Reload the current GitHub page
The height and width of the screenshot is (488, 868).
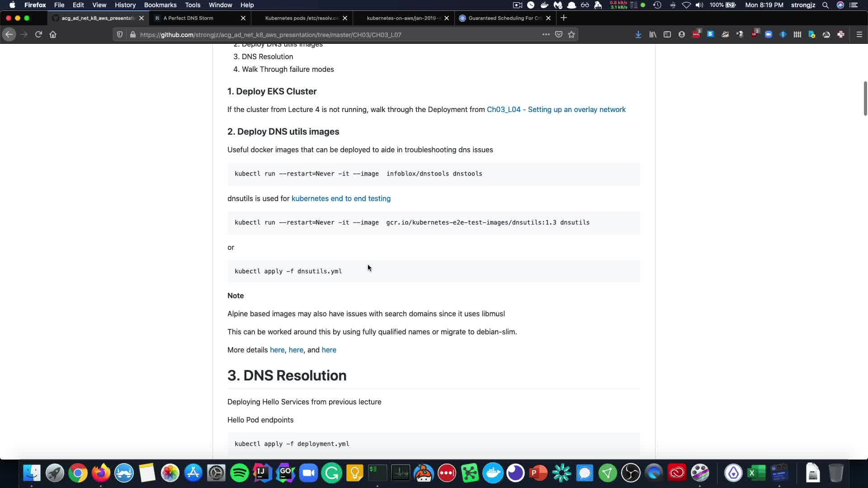point(38,34)
